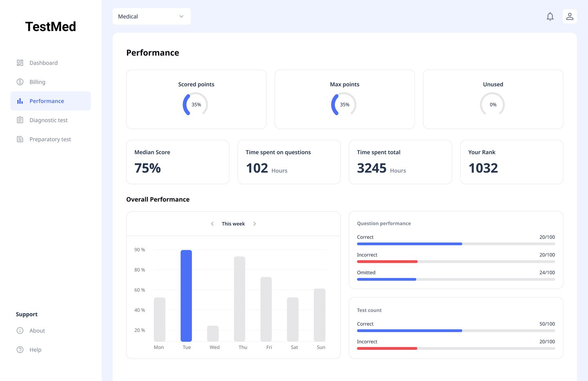Open the About link
Viewport: 588px width, 381px height.
[x=37, y=331]
